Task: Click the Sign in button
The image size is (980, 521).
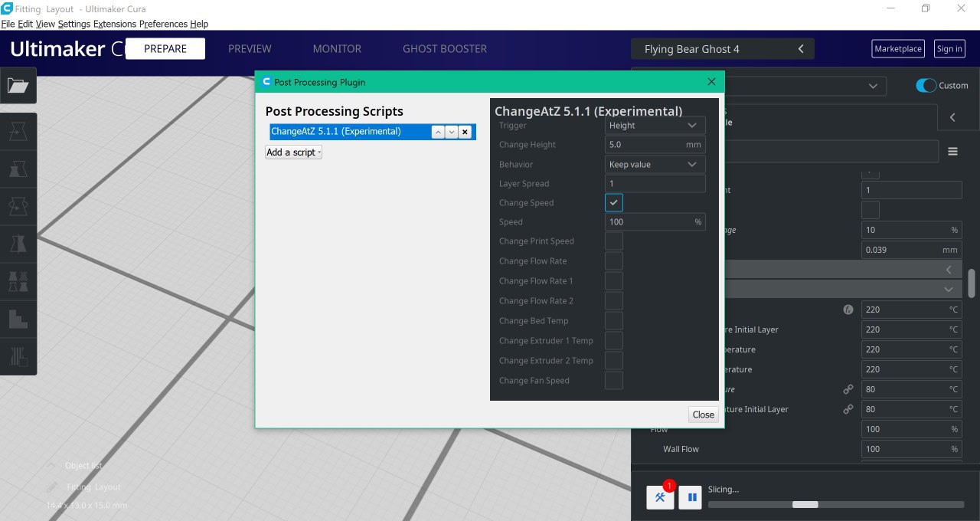Action: [949, 49]
